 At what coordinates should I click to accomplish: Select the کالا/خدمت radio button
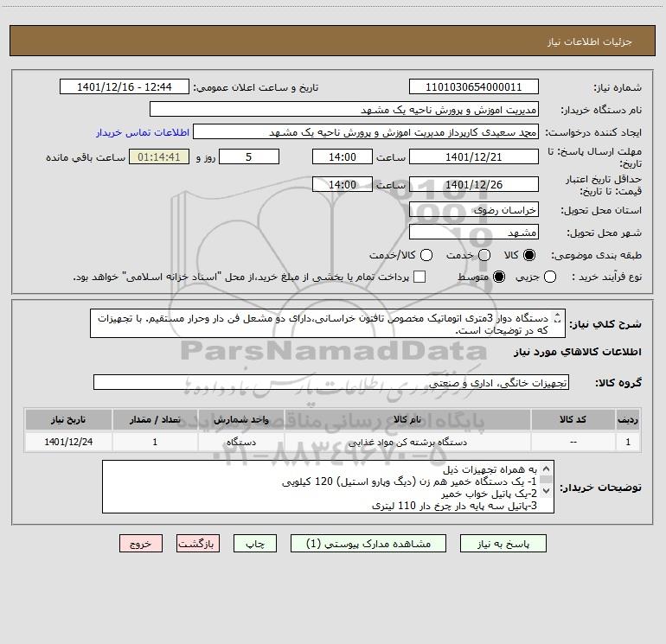click(426, 255)
